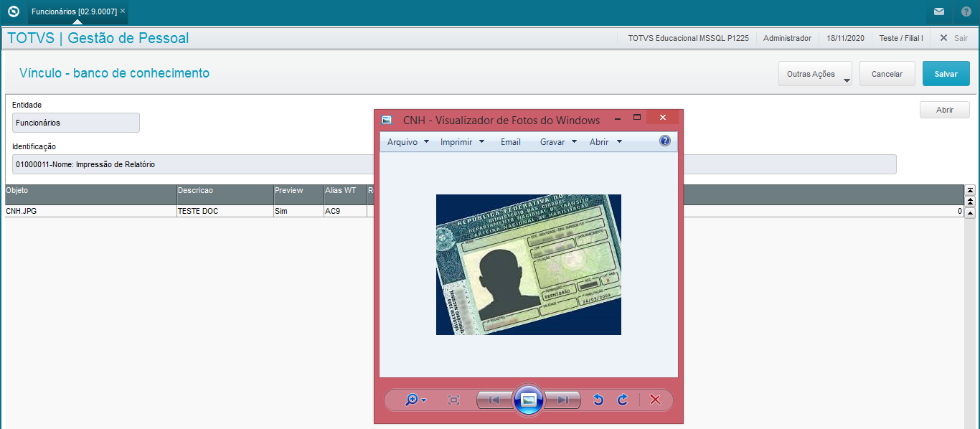Screen dimensions: 980x429
Task: Click the Entidade field showing Funcionários
Action: pos(75,123)
